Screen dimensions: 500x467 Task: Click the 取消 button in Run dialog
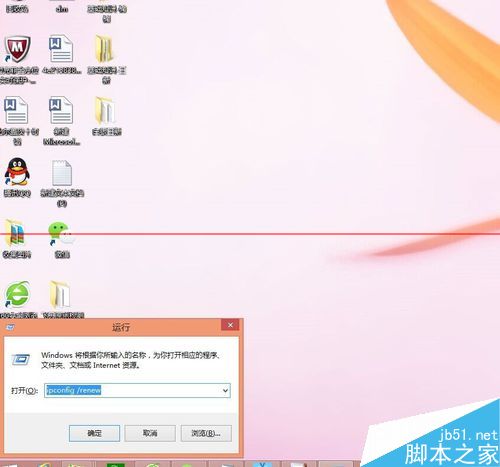[150, 433]
